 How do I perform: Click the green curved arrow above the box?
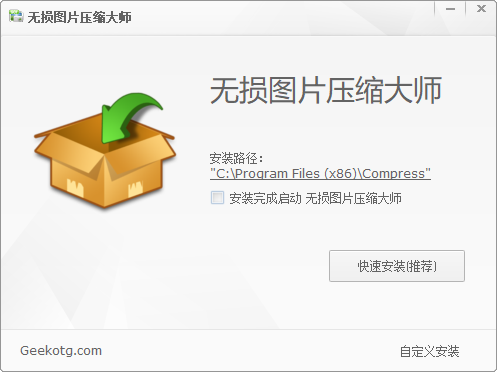130,117
